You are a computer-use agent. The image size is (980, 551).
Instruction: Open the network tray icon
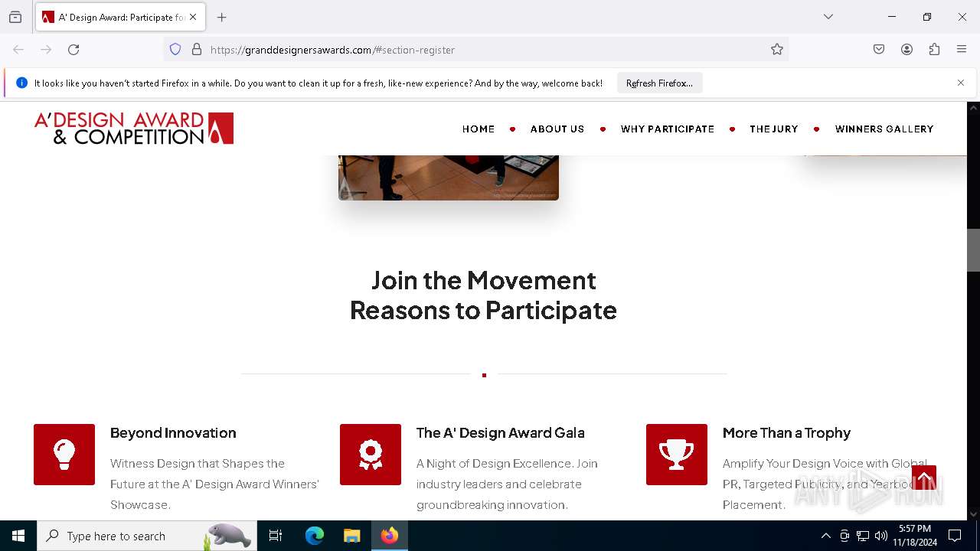(863, 536)
